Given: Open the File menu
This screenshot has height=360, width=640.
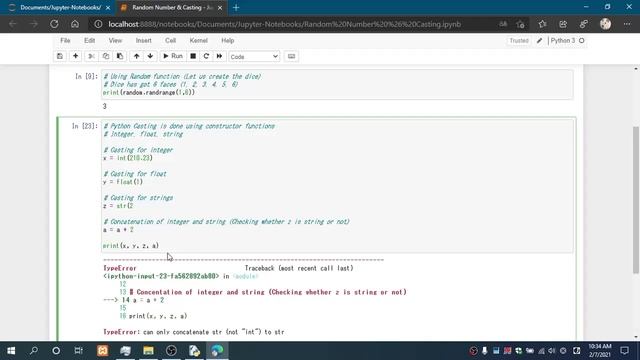Looking at the screenshot, I should [x=65, y=40].
